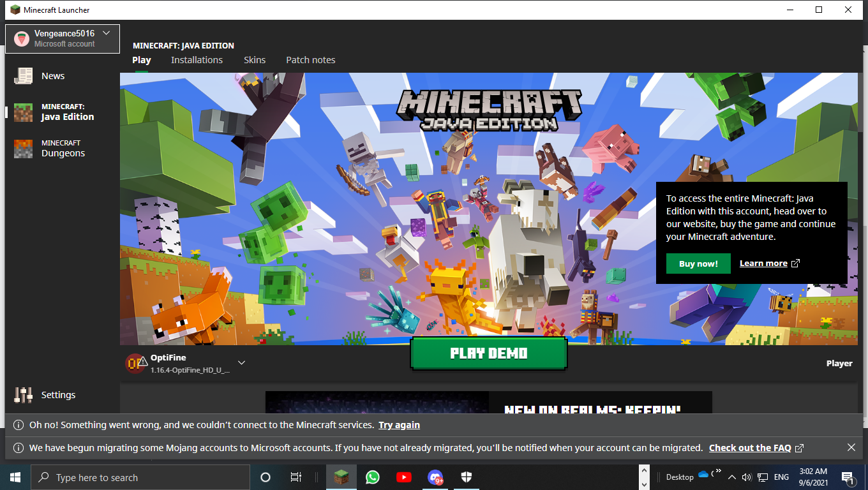Screen dimensions: 868x490
Task: Switch to the Skins tab
Action: [x=255, y=60]
